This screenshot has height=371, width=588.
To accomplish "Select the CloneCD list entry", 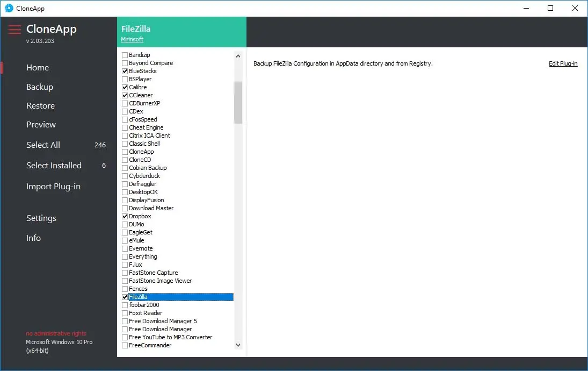I will [140, 160].
